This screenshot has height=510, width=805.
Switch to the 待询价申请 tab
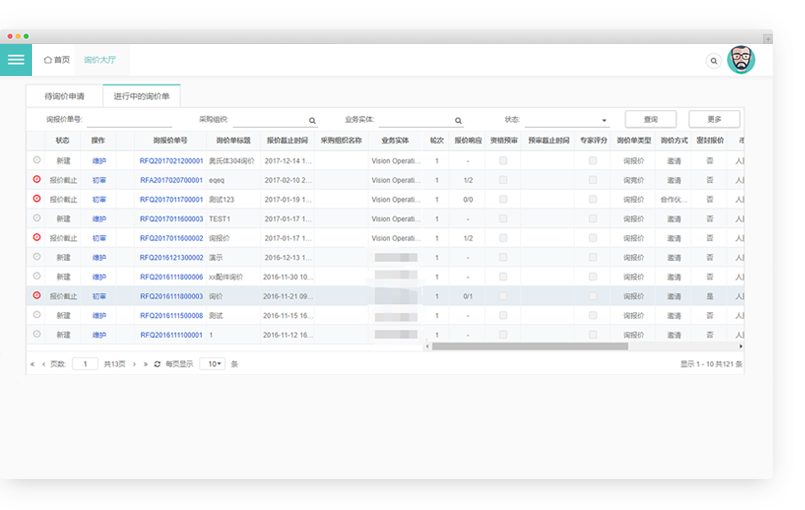(x=64, y=96)
